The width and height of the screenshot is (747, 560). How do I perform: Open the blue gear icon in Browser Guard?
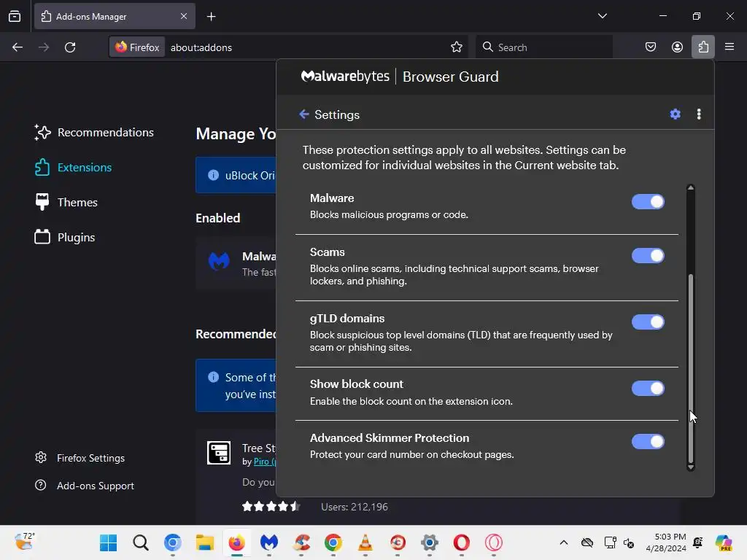pyautogui.click(x=675, y=114)
